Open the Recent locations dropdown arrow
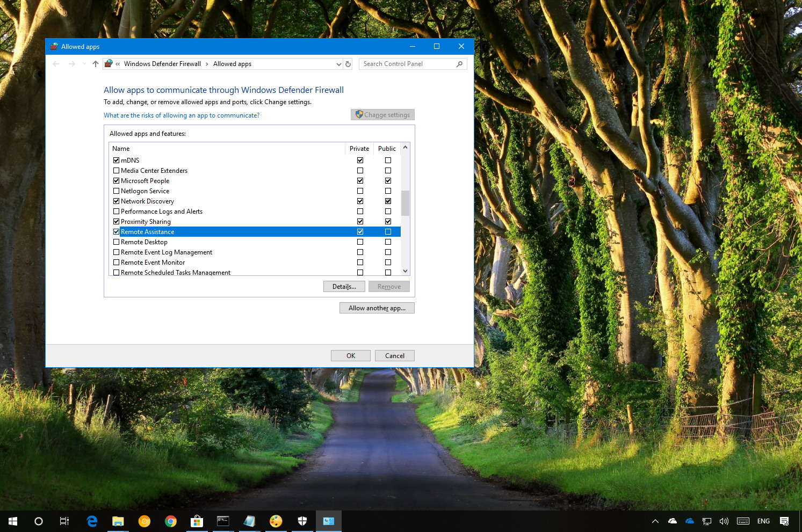This screenshot has width=802, height=532. click(x=84, y=64)
